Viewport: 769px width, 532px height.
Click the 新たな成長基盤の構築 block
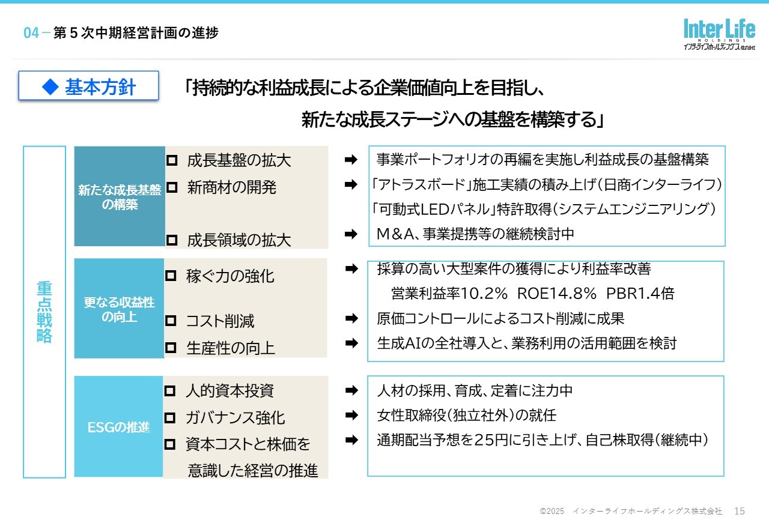point(120,196)
